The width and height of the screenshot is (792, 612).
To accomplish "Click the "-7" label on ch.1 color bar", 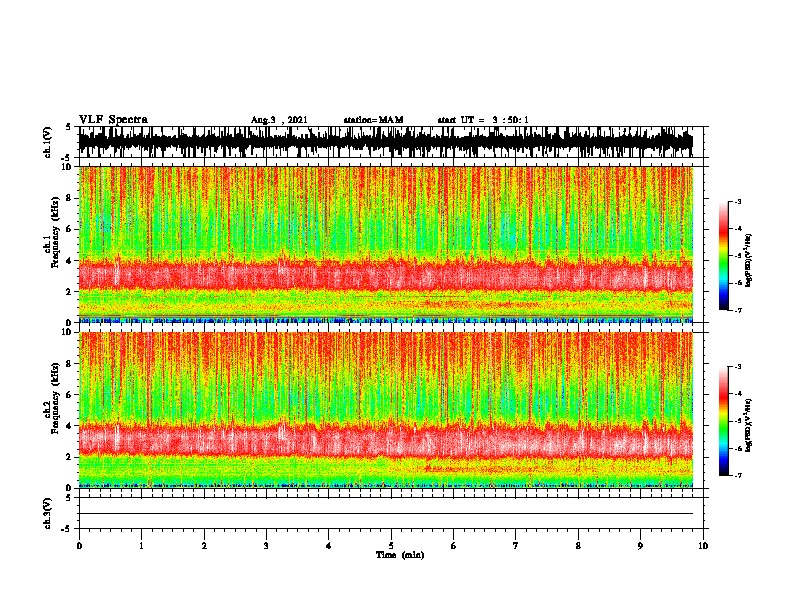I will (738, 310).
